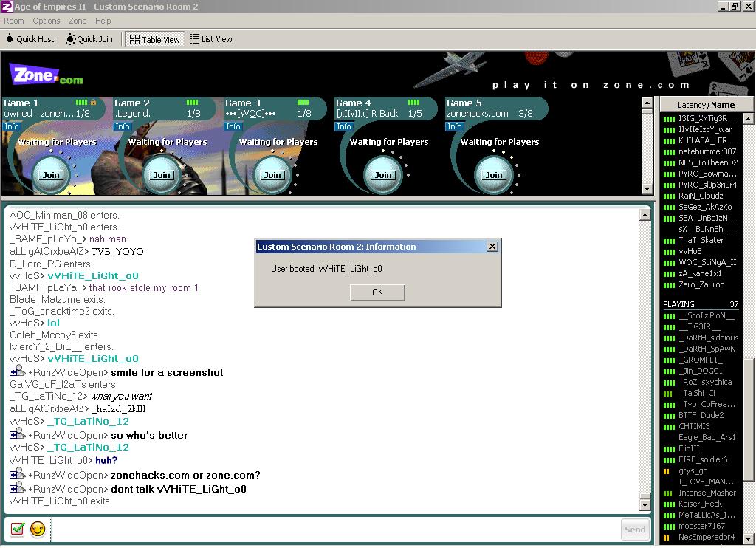Select player RaiN_Cloudz in the list
Viewport: 756px width, 548px height.
coord(701,196)
